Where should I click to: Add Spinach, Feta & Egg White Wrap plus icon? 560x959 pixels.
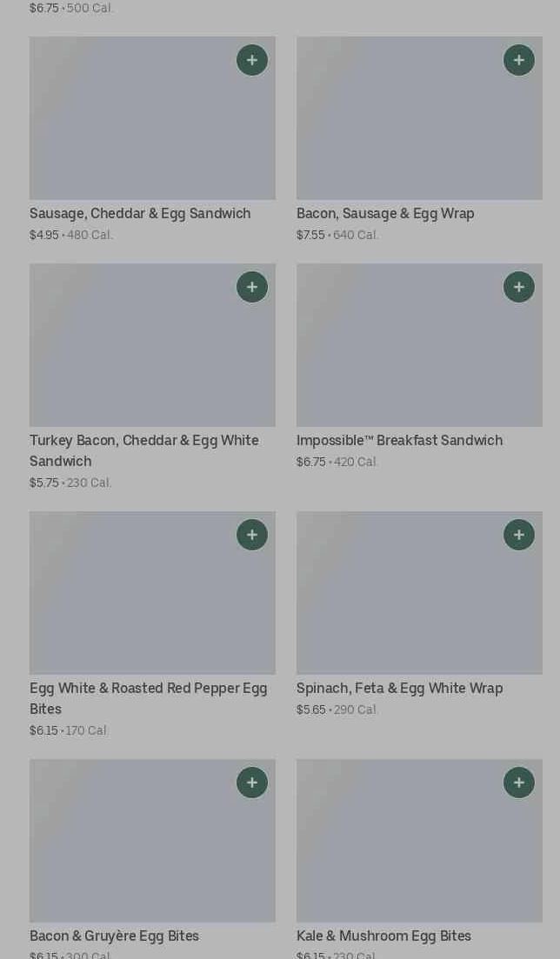click(519, 535)
